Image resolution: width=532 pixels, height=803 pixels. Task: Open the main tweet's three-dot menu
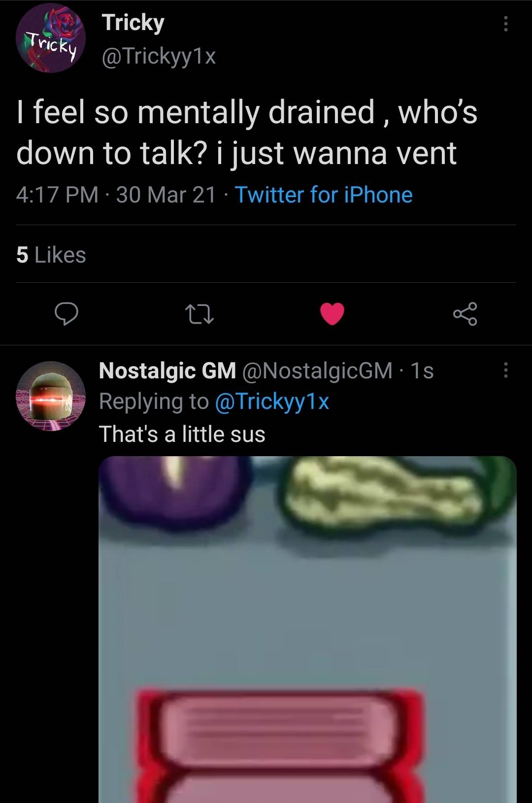pos(505,24)
